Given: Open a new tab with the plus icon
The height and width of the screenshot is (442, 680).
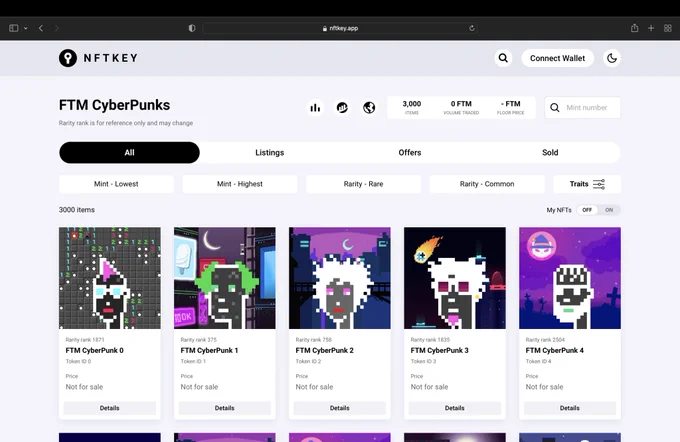Looking at the screenshot, I should tap(651, 28).
